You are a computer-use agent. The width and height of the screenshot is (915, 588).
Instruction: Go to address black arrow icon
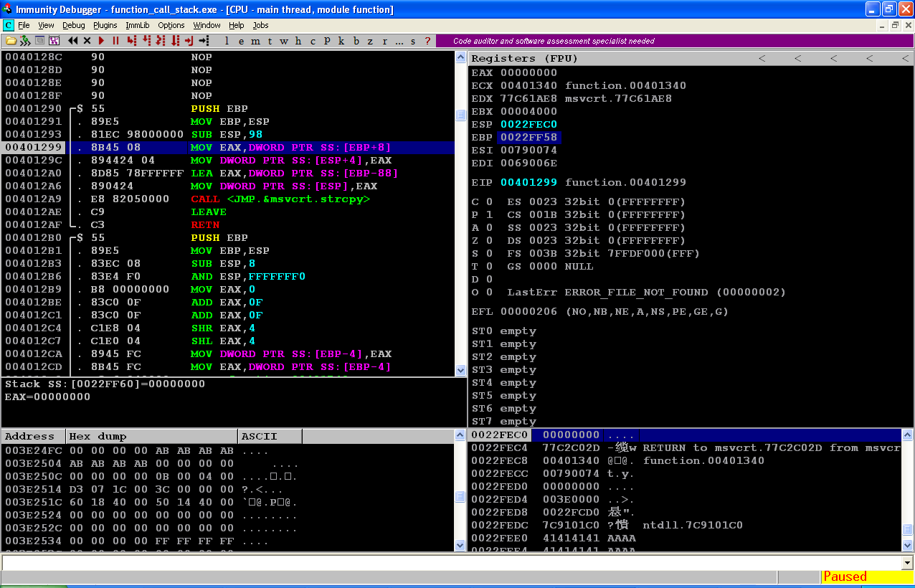(x=203, y=41)
